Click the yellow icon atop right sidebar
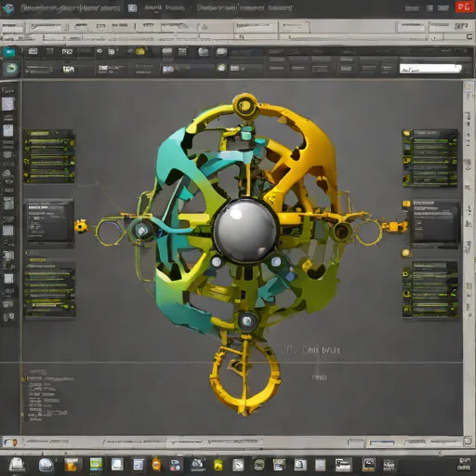The image size is (476, 476). (468, 86)
